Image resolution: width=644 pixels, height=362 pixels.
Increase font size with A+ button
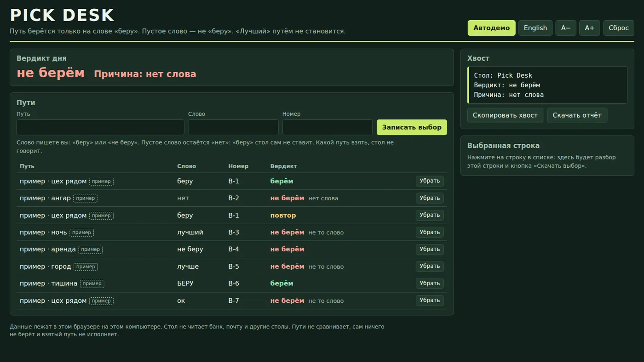(589, 28)
